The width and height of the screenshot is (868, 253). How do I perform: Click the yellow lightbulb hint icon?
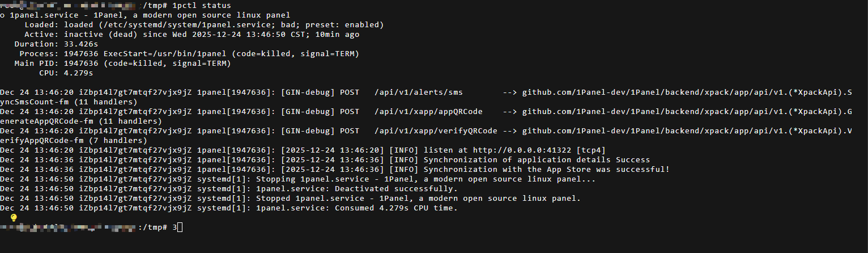tap(14, 217)
